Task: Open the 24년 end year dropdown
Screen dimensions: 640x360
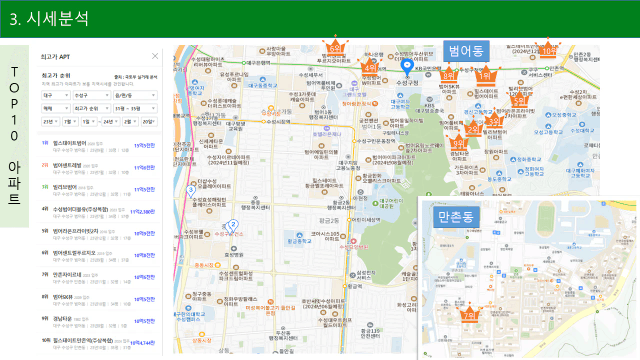Action: 110,122
